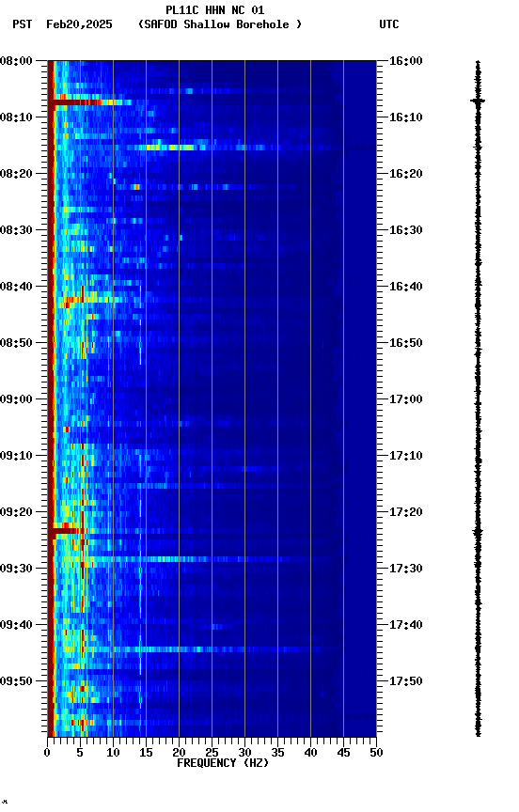Click the 50 Hz axis tick label
519x812 pixels.
[x=376, y=753]
